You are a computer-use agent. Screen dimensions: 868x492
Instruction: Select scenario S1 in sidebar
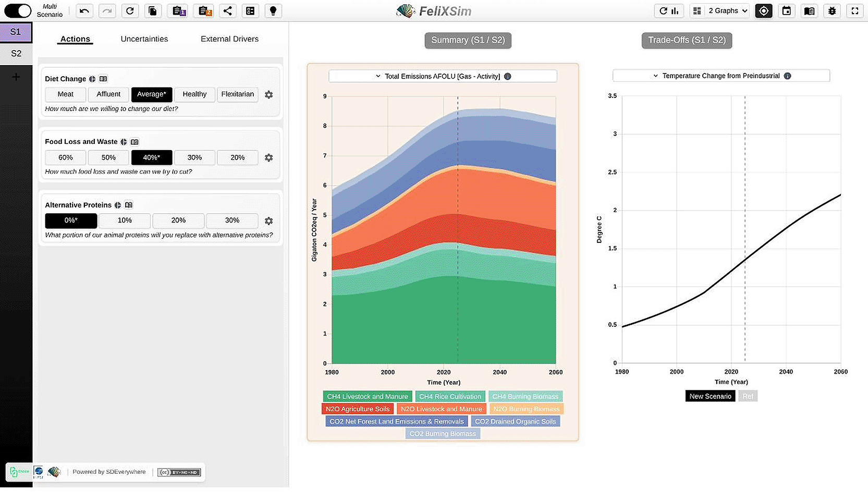(16, 32)
